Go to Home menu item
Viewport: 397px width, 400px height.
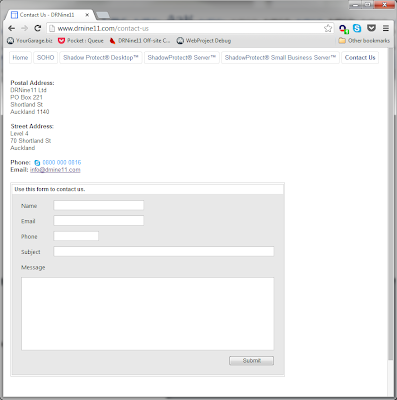coord(20,58)
